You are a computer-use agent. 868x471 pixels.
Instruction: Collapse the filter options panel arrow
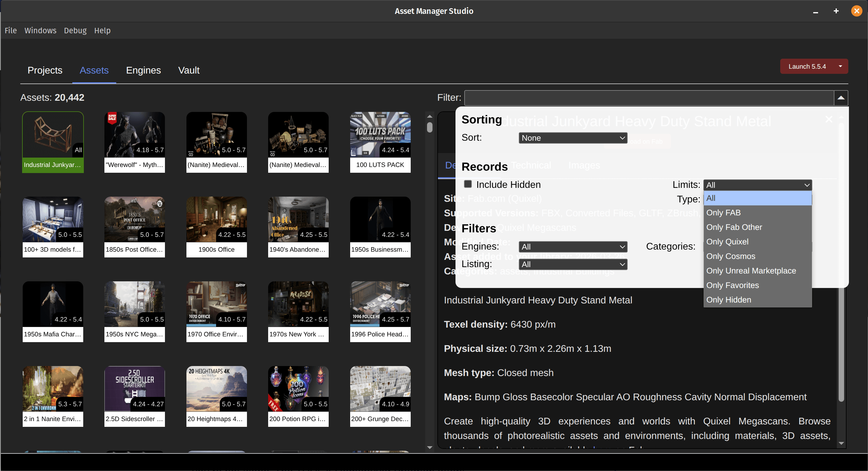(841, 98)
